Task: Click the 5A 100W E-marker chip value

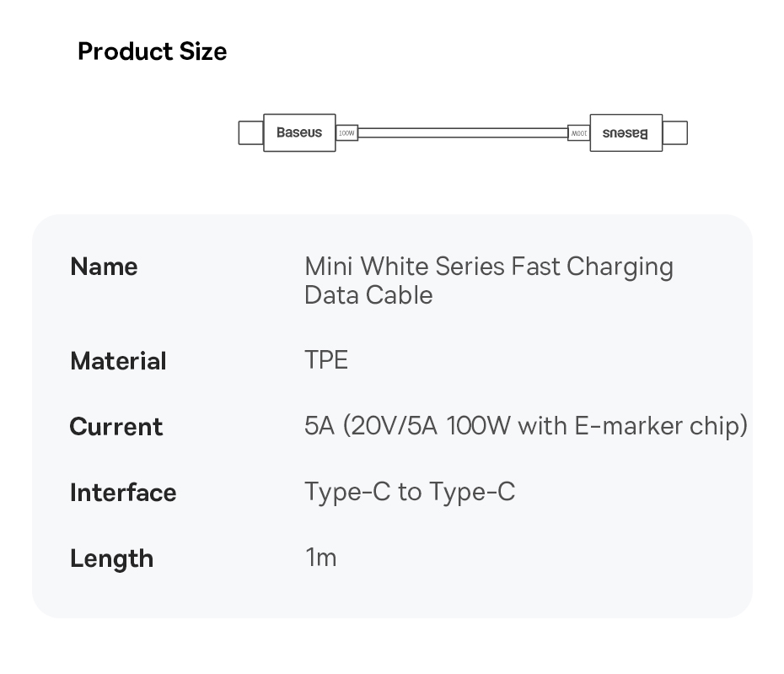Action: tap(525, 426)
